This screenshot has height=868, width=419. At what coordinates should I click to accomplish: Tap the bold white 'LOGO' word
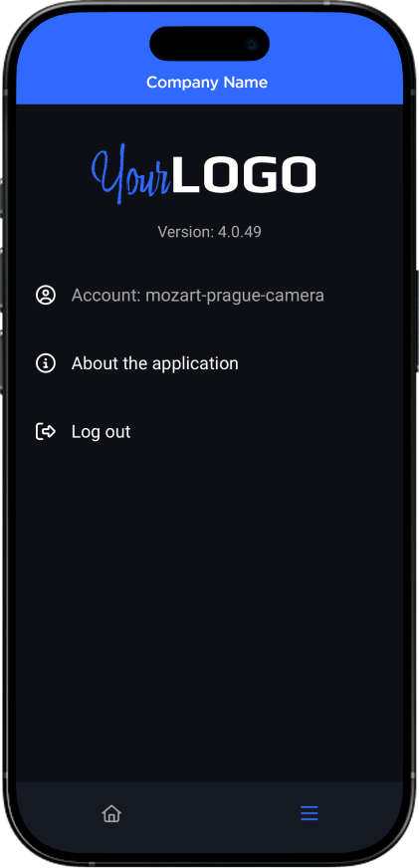tap(244, 175)
